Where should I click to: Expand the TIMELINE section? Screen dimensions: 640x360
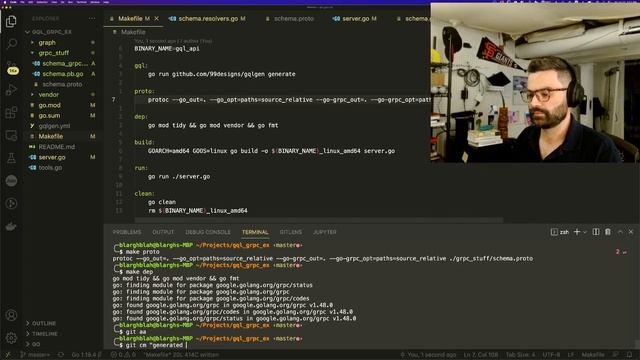(x=44, y=334)
